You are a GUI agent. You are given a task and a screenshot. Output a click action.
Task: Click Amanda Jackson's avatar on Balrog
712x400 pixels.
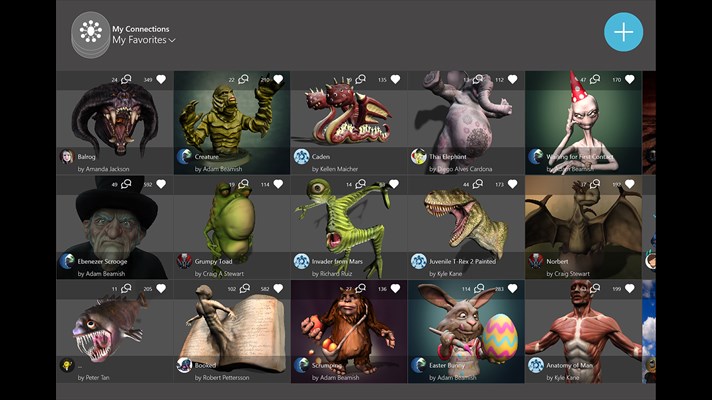point(67,157)
